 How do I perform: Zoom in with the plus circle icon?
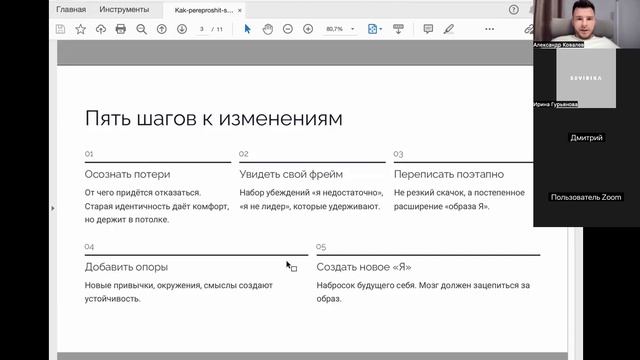pyautogui.click(x=308, y=29)
